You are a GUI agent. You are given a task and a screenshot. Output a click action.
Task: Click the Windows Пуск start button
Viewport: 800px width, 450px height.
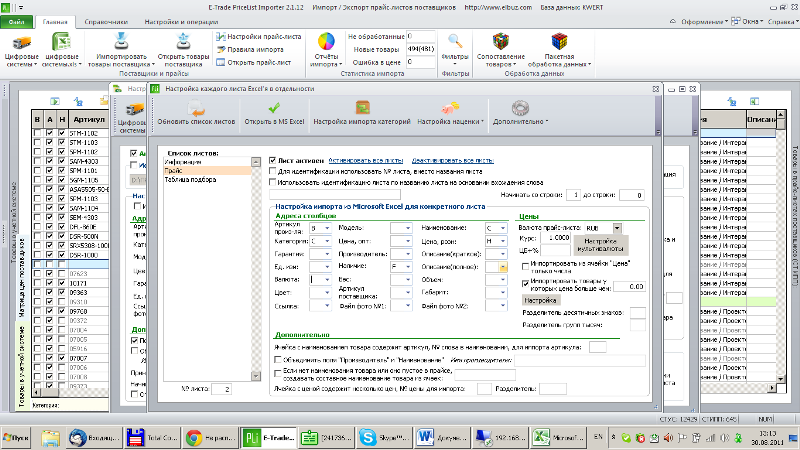[16, 437]
